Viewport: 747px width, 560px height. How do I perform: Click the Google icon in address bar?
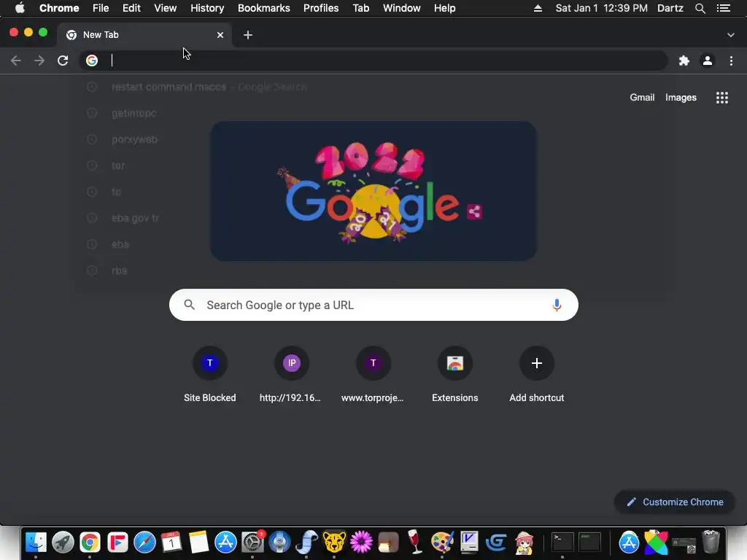(x=92, y=61)
